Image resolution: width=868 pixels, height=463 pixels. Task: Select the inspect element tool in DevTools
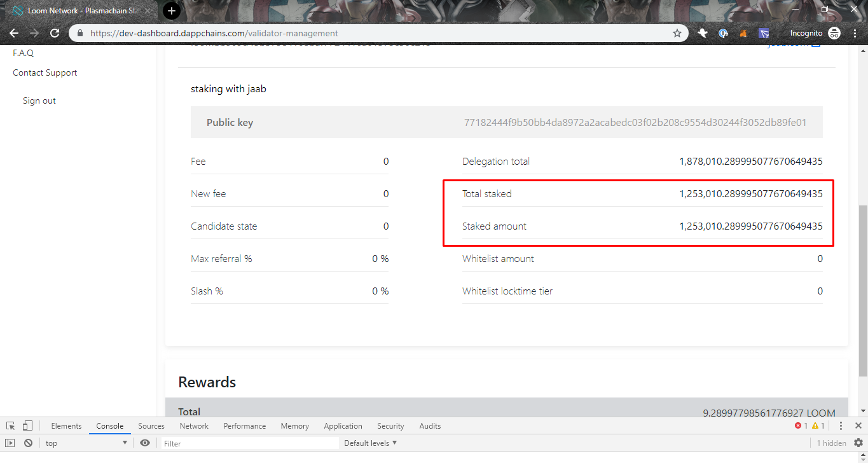tap(10, 425)
